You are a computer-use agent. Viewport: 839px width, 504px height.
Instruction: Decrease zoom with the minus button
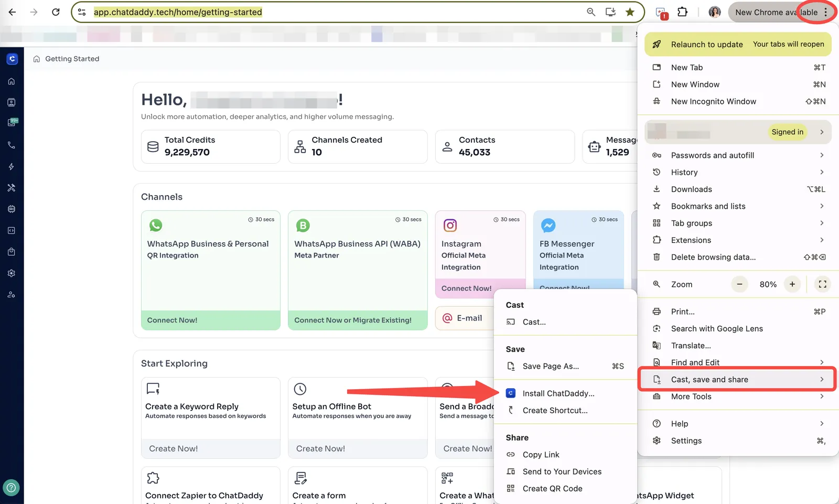pos(739,284)
